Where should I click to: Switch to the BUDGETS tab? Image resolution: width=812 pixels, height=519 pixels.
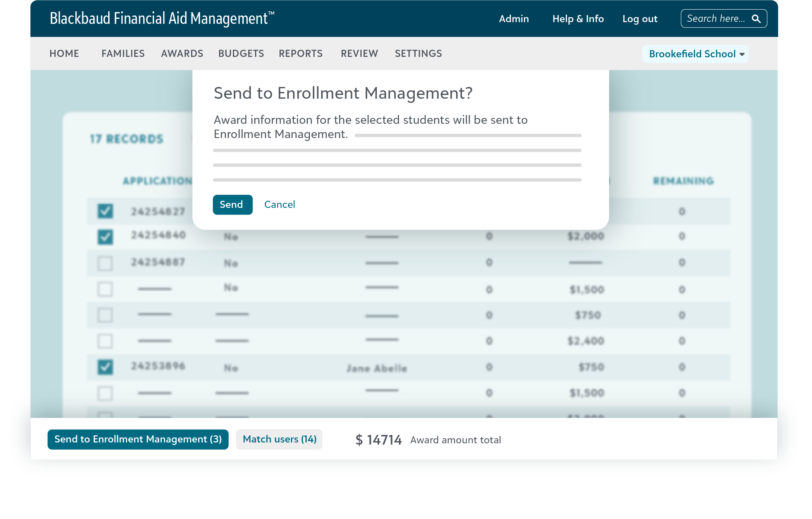241,54
